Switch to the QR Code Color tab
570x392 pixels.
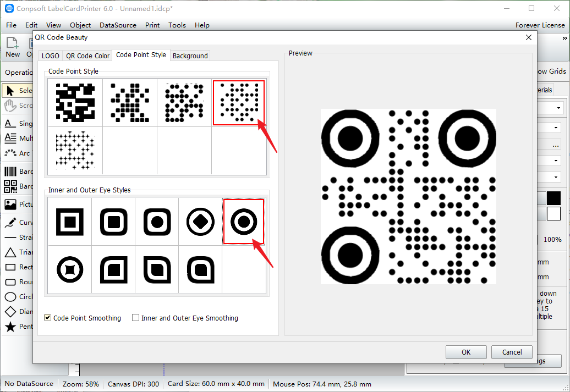[x=87, y=56]
